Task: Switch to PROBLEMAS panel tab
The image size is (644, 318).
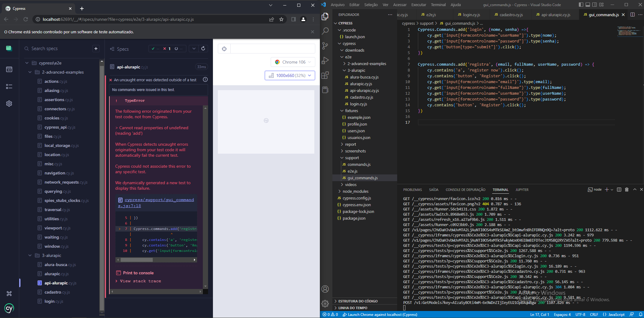Action: point(412,190)
